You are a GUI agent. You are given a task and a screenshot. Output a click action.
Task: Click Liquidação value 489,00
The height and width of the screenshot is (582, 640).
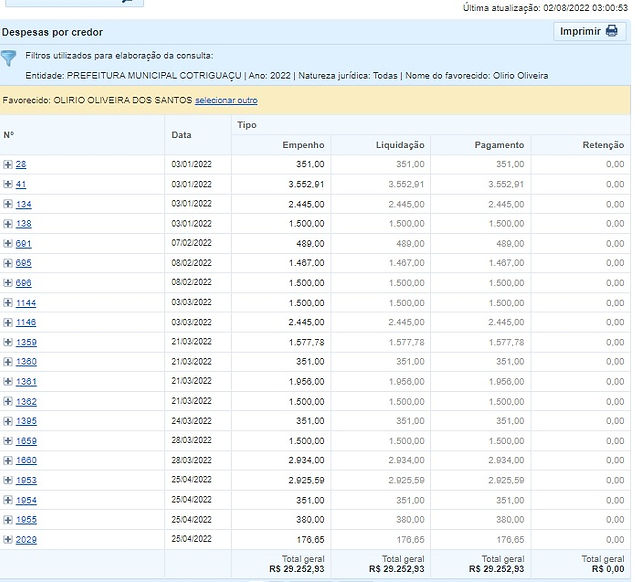tap(410, 243)
